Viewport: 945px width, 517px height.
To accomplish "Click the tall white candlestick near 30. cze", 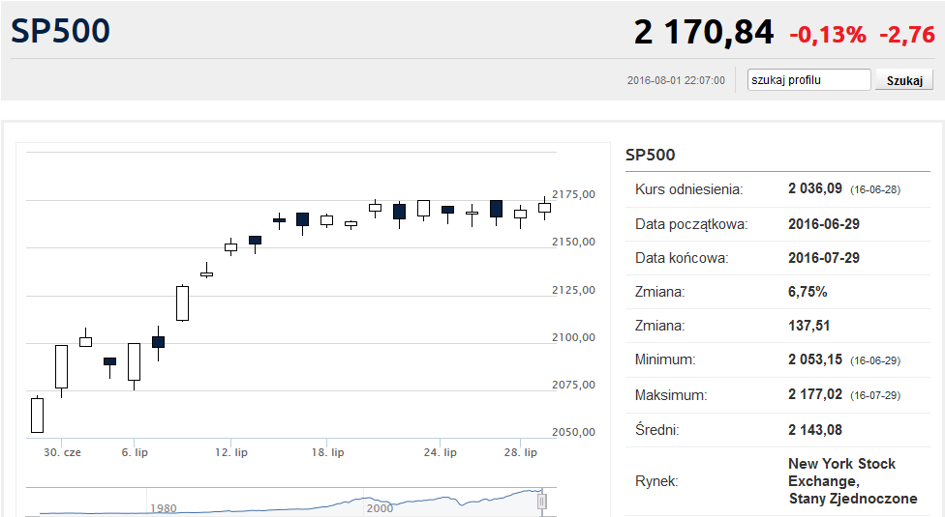I will 61,366.
